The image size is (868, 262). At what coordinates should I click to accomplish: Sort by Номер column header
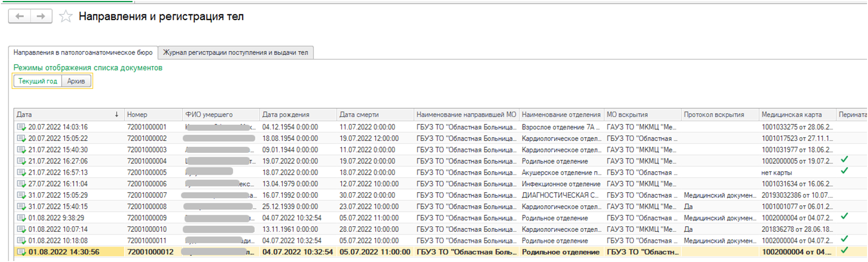[137, 115]
